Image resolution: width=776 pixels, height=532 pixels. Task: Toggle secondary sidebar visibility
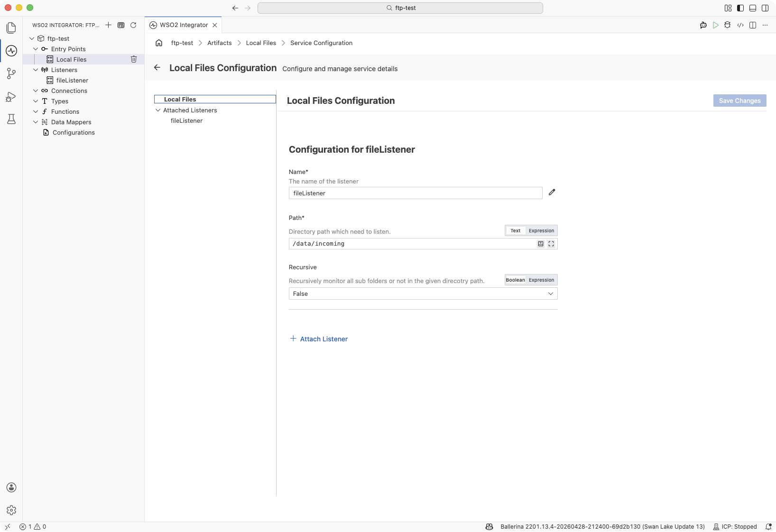tap(765, 8)
